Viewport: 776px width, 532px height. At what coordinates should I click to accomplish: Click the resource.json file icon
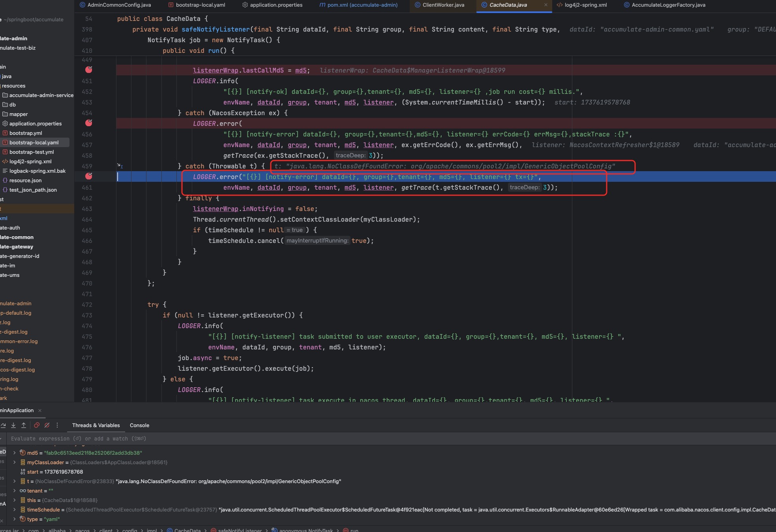(5, 180)
